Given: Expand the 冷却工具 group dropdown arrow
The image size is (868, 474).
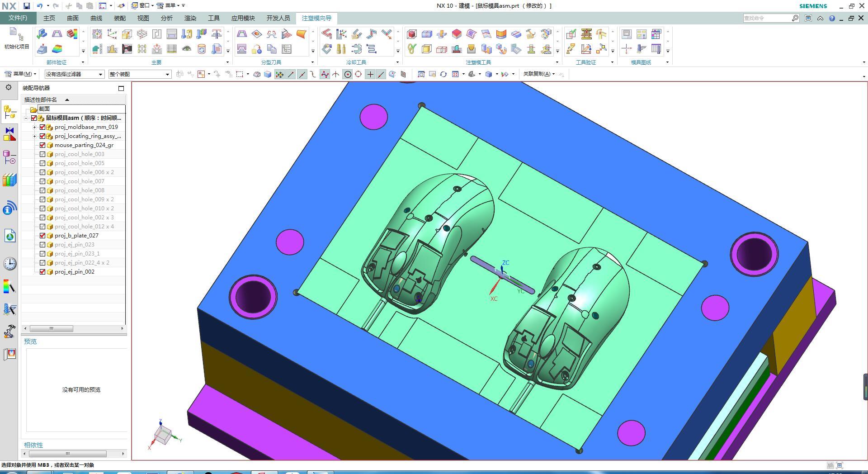Looking at the screenshot, I should (x=397, y=62).
